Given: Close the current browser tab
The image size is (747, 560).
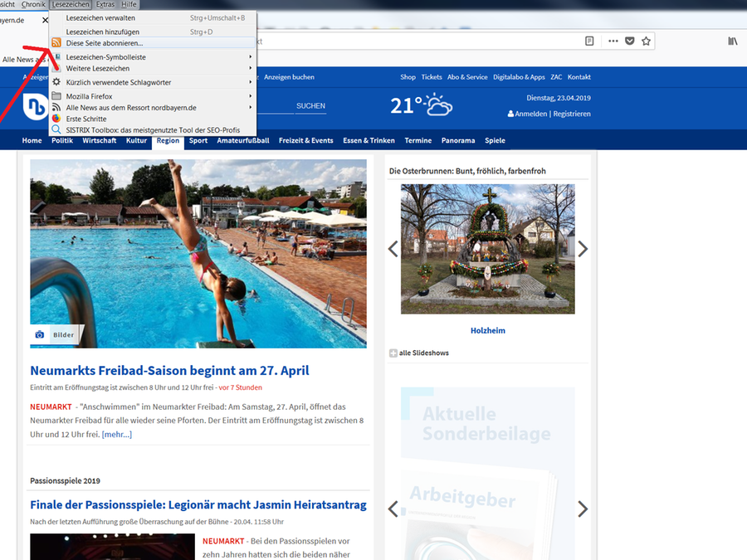Looking at the screenshot, I should [x=46, y=20].
